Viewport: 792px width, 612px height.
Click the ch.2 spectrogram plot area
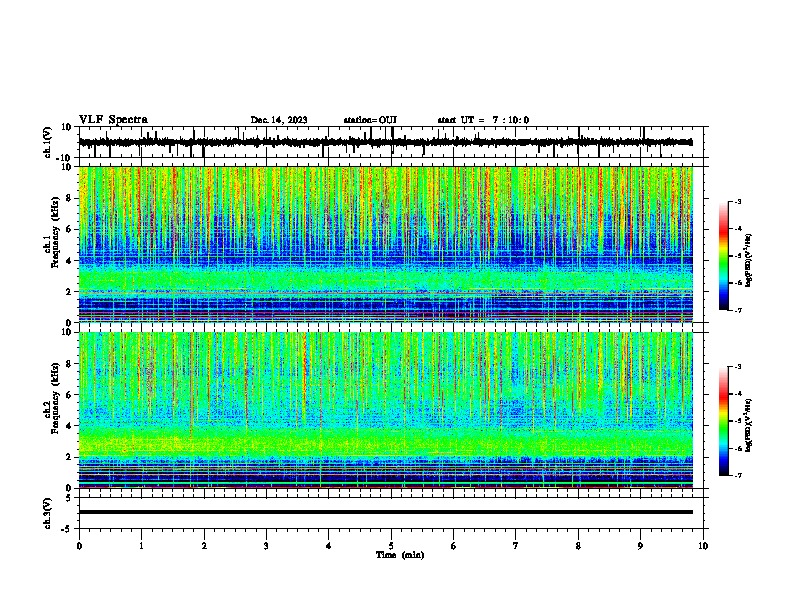pyautogui.click(x=385, y=410)
